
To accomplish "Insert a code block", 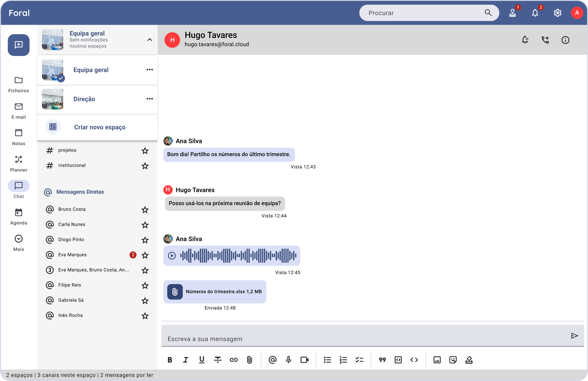I will click(x=398, y=360).
